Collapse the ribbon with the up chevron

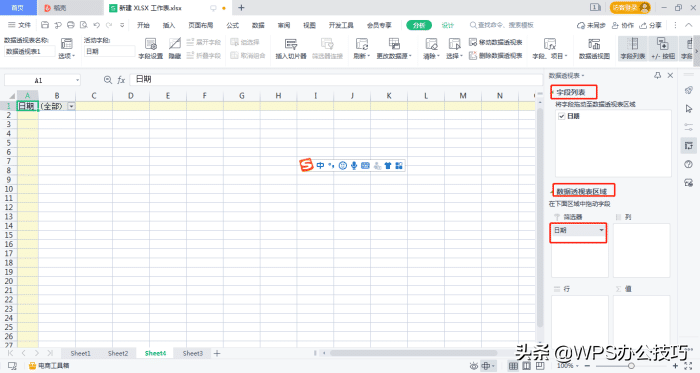[689, 25]
